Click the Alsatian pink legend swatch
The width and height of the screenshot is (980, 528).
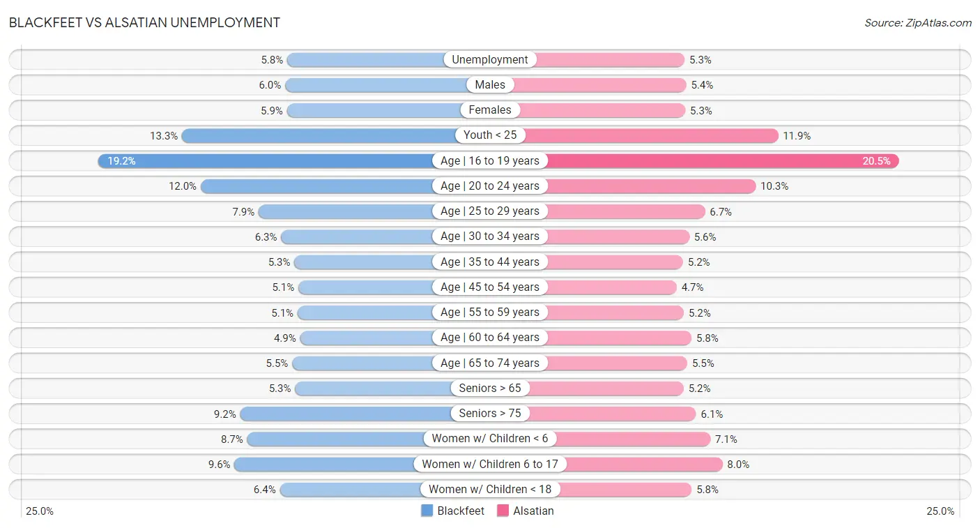pos(503,511)
